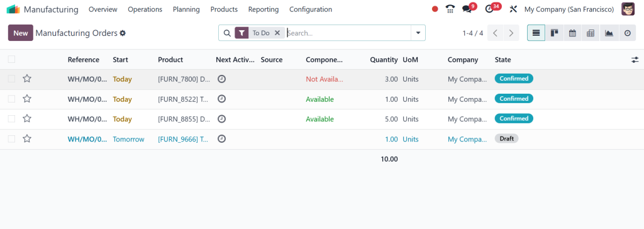Star the FURN_7800 manufacturing order
644x229 pixels.
coord(26,79)
